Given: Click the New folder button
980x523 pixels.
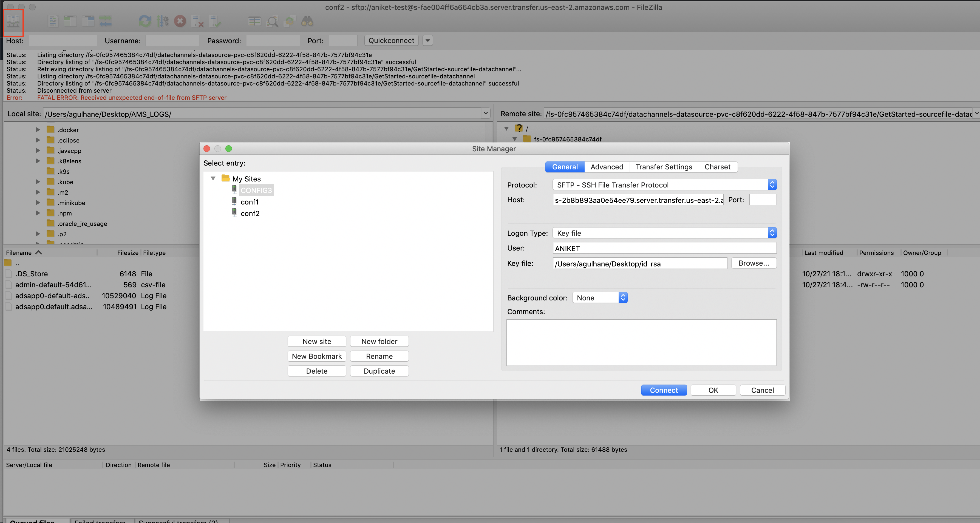Looking at the screenshot, I should (379, 341).
